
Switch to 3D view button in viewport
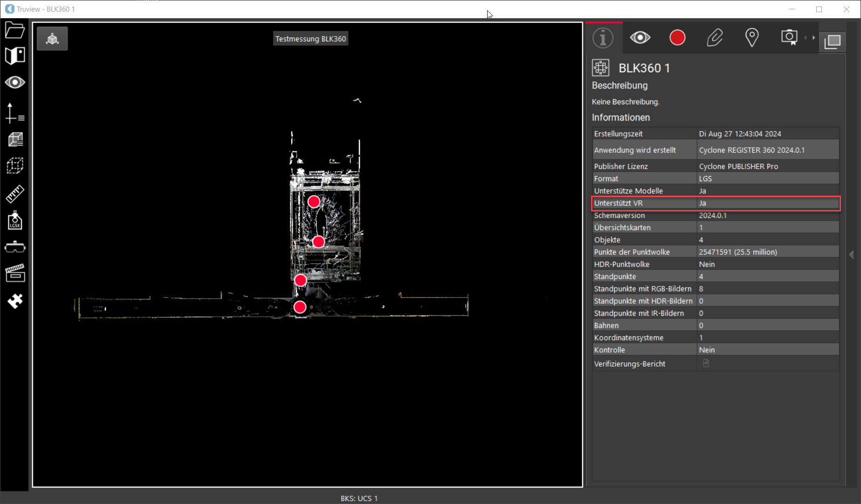(x=52, y=39)
